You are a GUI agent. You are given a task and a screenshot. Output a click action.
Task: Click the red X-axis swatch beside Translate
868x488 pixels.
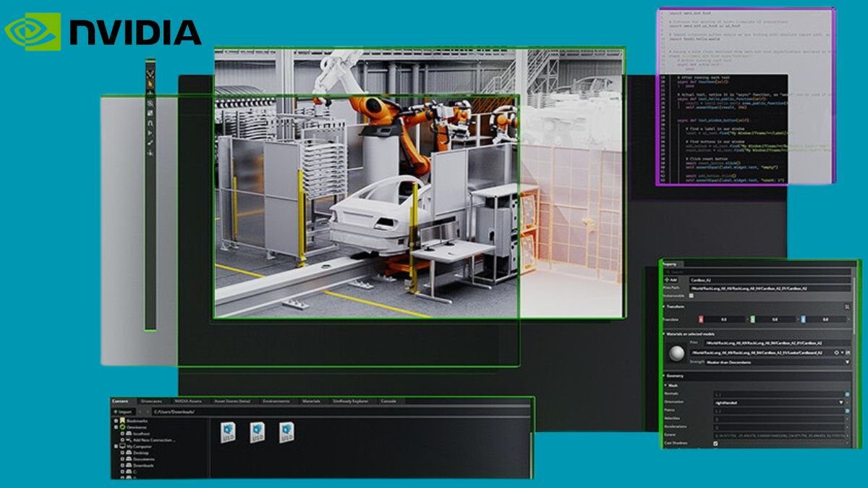pos(699,318)
